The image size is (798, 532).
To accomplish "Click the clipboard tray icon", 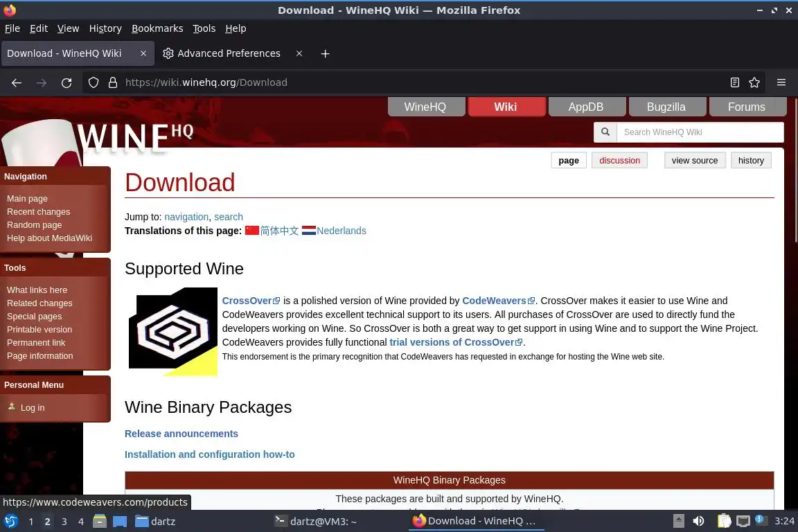I will [x=724, y=522].
